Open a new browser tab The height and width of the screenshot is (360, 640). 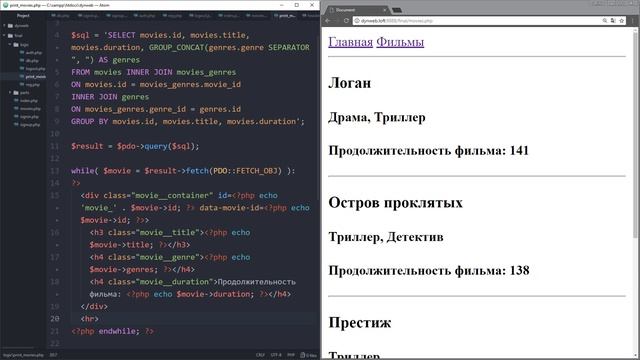point(397,10)
